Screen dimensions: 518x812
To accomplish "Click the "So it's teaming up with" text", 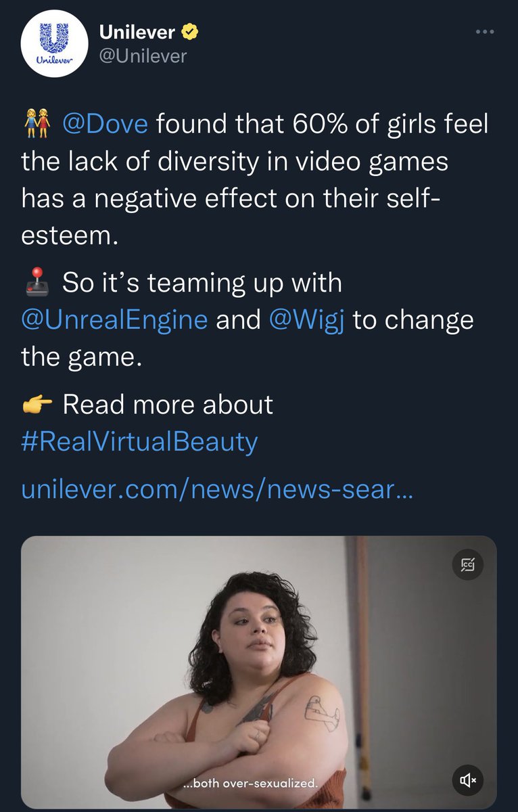I will (202, 283).
